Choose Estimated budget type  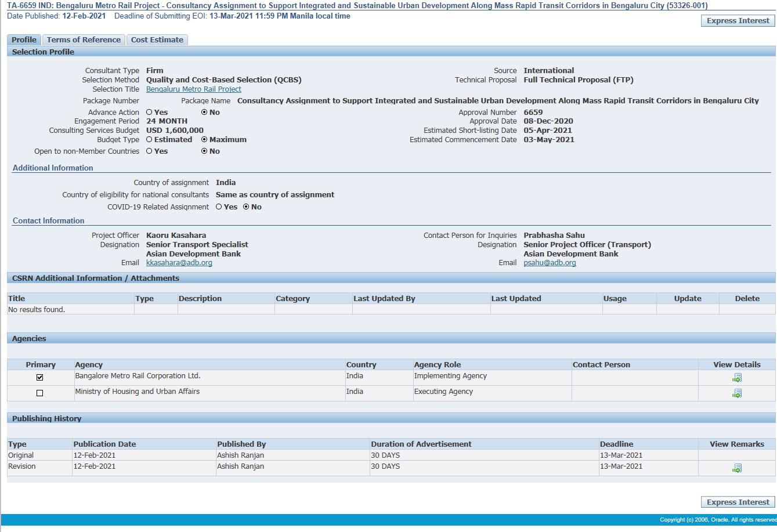pyautogui.click(x=149, y=139)
